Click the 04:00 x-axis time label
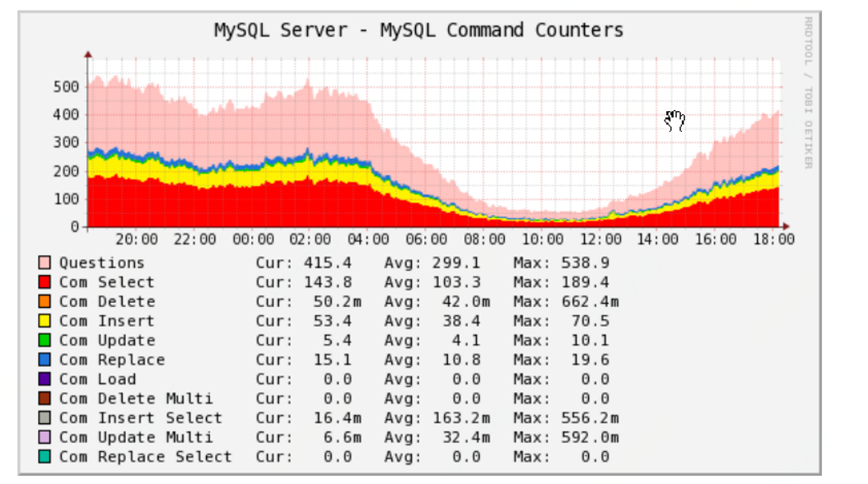The image size is (868, 484). [x=368, y=239]
